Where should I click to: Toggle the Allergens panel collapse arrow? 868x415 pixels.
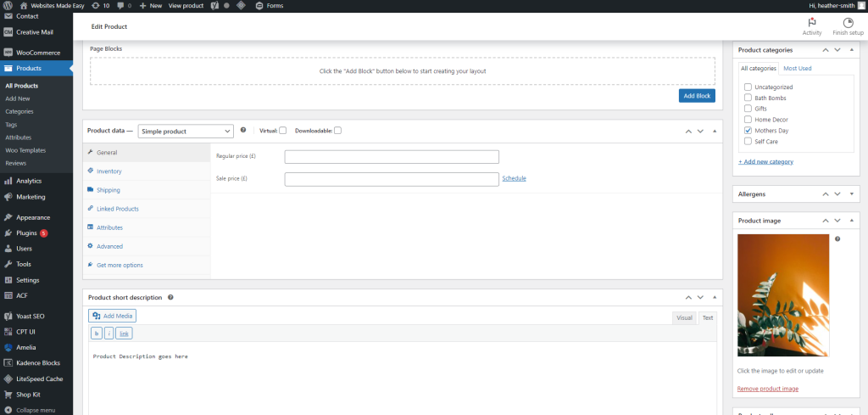pos(852,194)
